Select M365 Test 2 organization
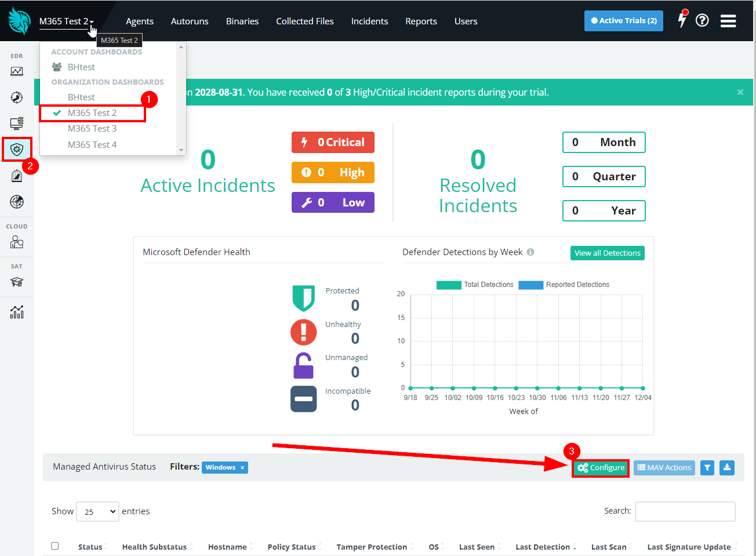Image resolution: width=756 pixels, height=556 pixels. 92,113
